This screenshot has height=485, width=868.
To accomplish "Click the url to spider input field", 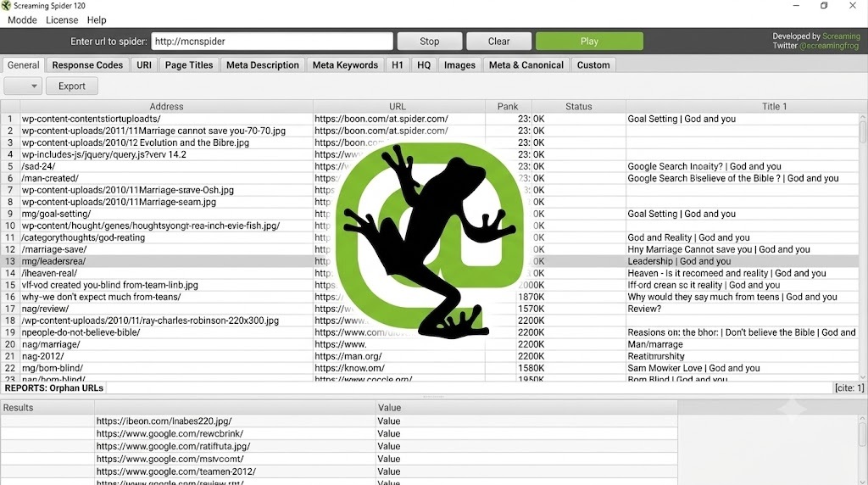I will click(272, 41).
